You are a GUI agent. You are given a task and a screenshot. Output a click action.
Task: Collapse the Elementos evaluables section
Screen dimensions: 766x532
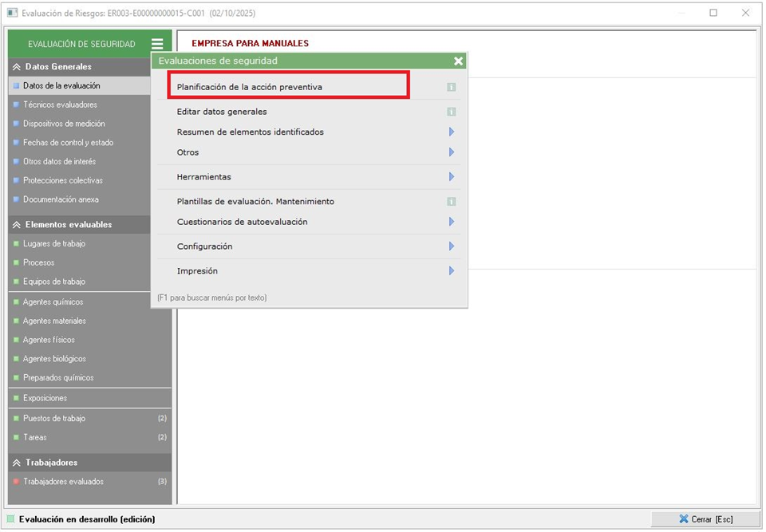[17, 225]
